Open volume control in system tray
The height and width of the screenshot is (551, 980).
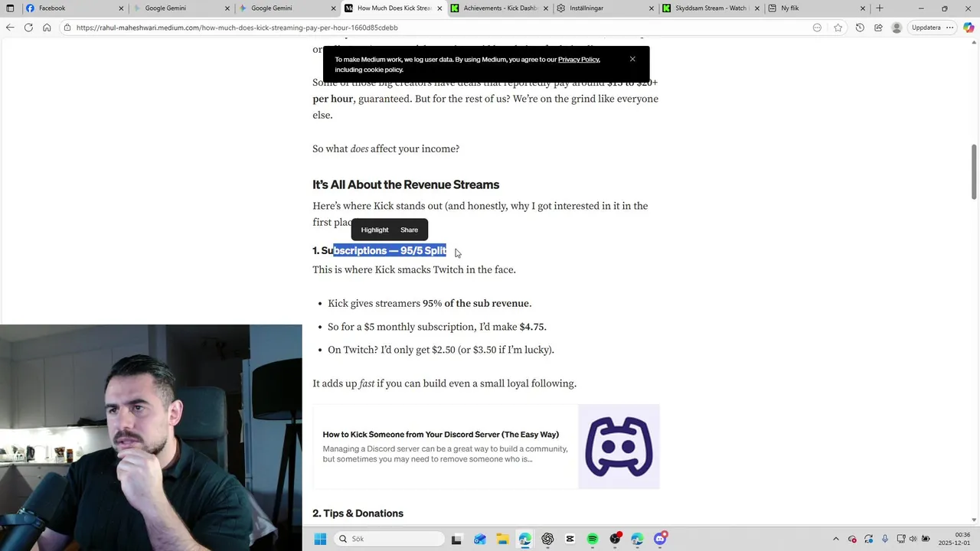click(x=914, y=539)
